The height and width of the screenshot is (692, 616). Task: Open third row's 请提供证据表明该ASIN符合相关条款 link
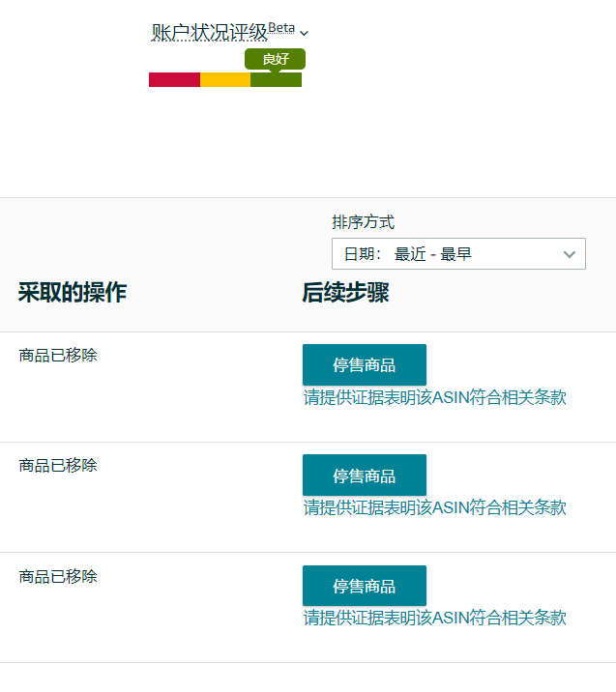(434, 618)
